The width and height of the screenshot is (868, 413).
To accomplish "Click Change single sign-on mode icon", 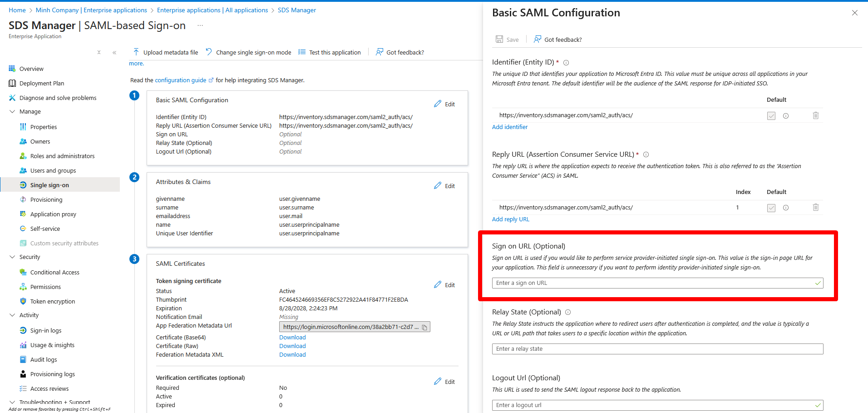I will pyautogui.click(x=209, y=52).
